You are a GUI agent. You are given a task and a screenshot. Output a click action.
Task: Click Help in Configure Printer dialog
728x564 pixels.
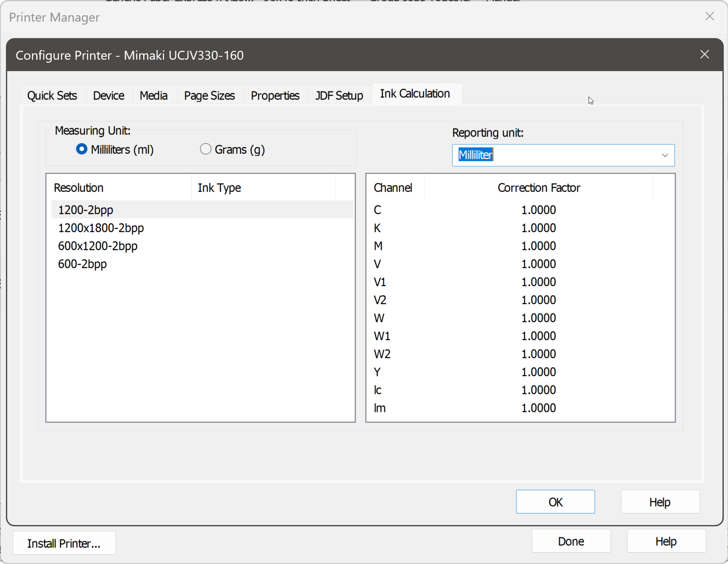pos(660,502)
